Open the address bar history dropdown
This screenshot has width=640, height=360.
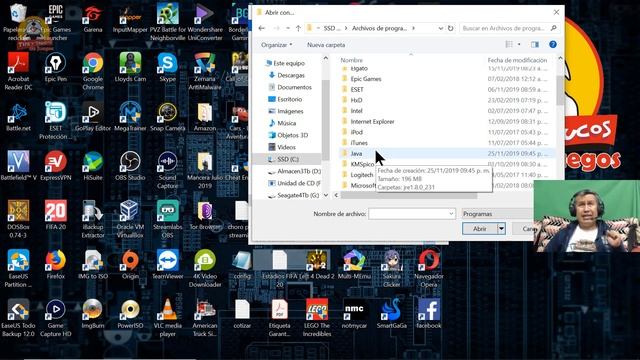coord(440,28)
